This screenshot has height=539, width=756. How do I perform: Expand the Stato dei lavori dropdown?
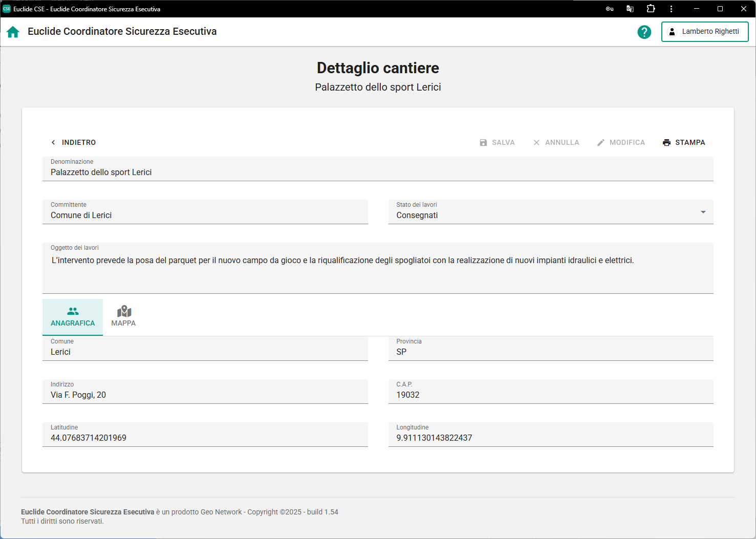click(703, 212)
